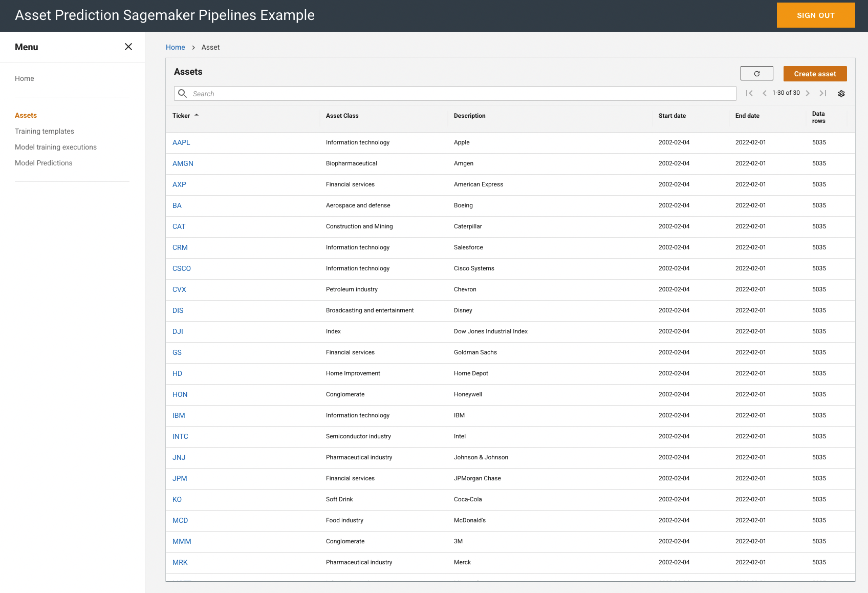The height and width of the screenshot is (593, 868).
Task: Select Assets in the side menu
Action: coord(26,115)
